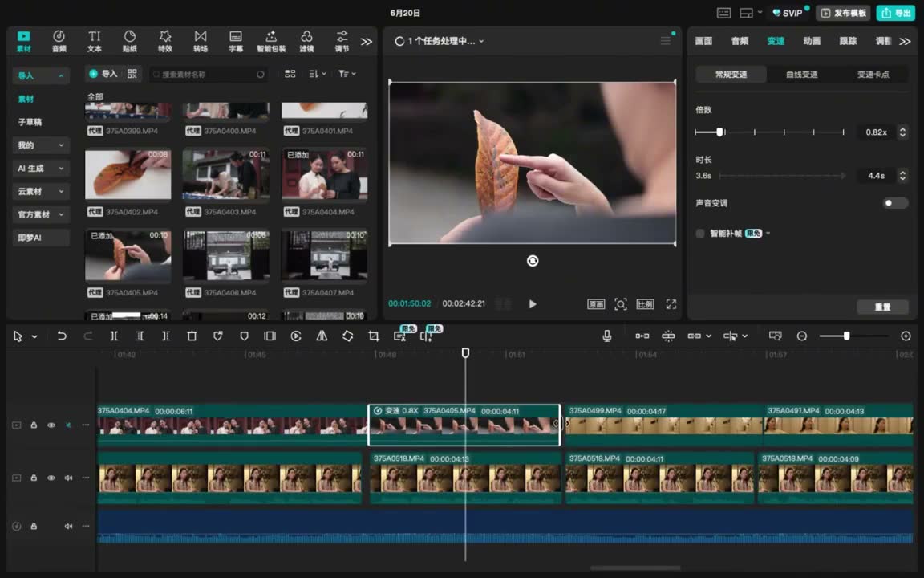
Task: Lock the second video track
Action: [x=34, y=478]
